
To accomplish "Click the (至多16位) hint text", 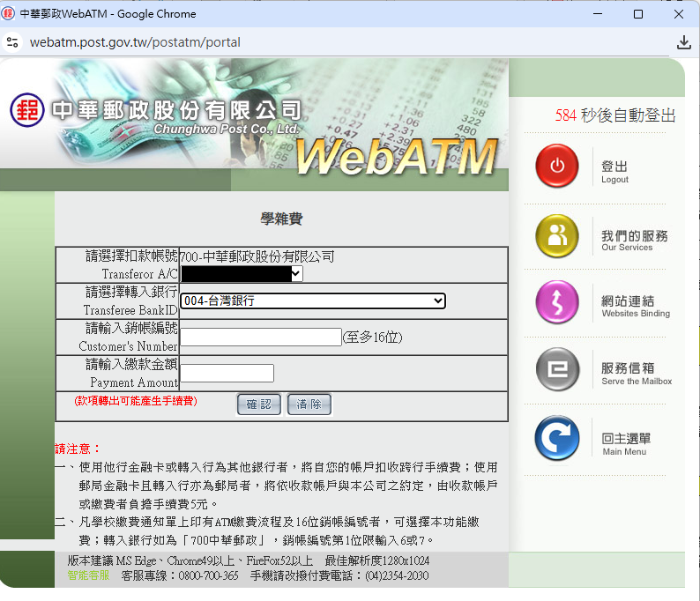I will pyautogui.click(x=373, y=338).
